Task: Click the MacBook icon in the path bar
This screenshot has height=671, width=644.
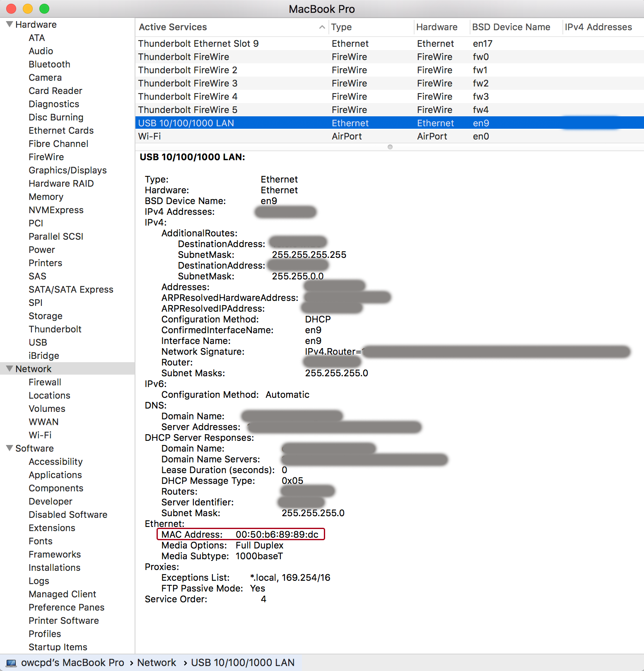Action: (11, 663)
